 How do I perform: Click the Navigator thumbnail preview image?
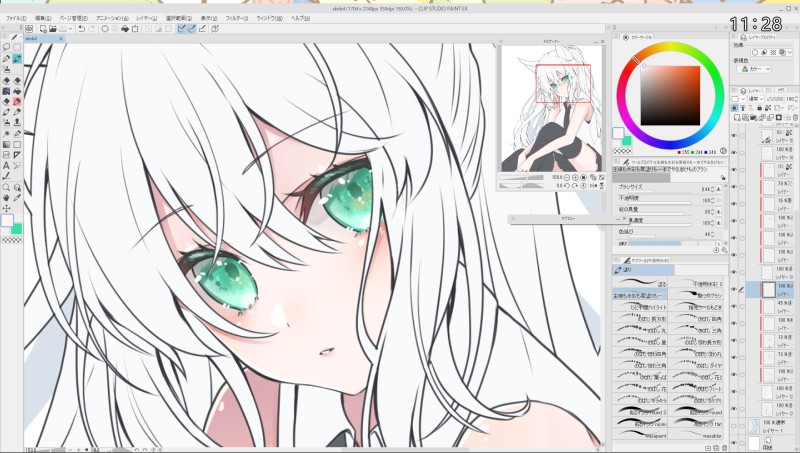551,108
